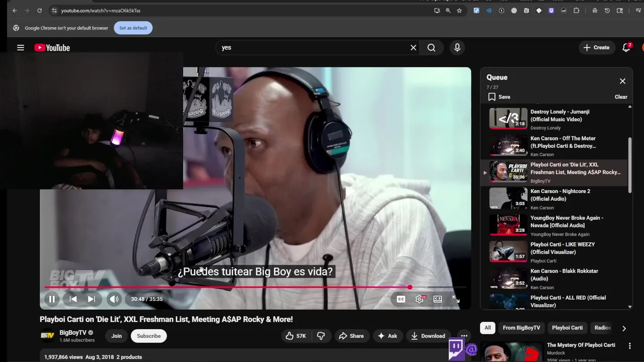This screenshot has width=644, height=362.
Task: Toggle closed captions on player
Action: 400,299
